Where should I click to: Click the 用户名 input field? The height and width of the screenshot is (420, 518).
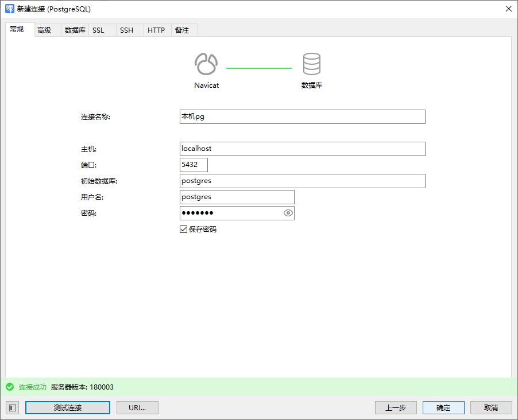[x=237, y=197]
